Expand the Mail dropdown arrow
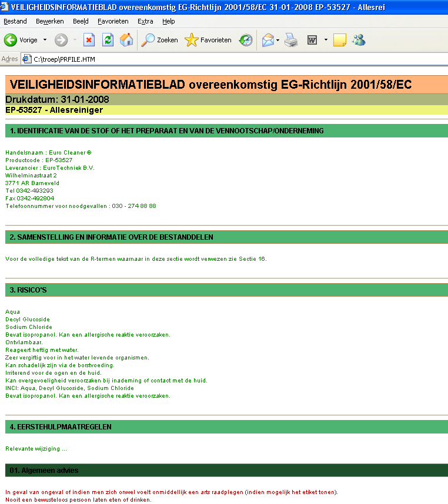Image resolution: width=448 pixels, height=504 pixels. (x=278, y=40)
